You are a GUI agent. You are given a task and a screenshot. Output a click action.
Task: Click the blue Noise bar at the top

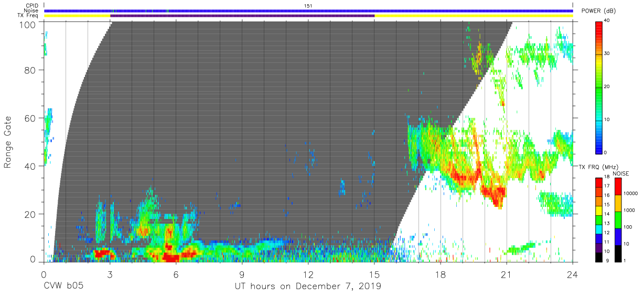point(308,10)
